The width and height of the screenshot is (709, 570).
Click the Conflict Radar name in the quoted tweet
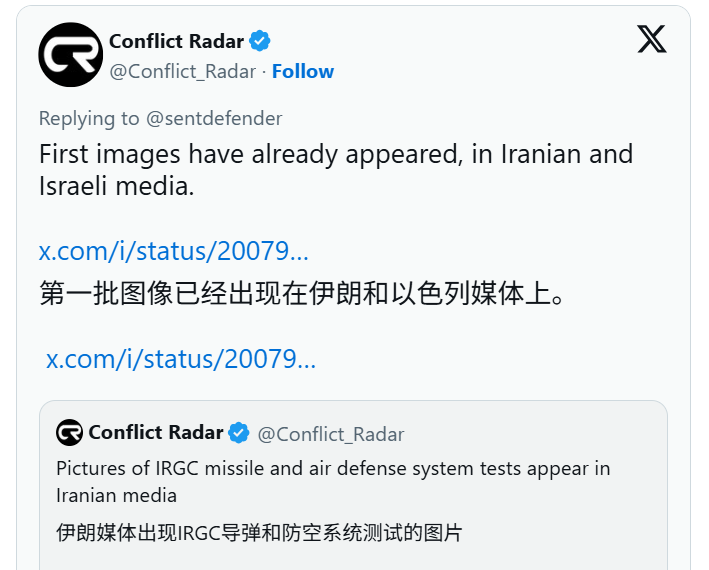click(155, 433)
